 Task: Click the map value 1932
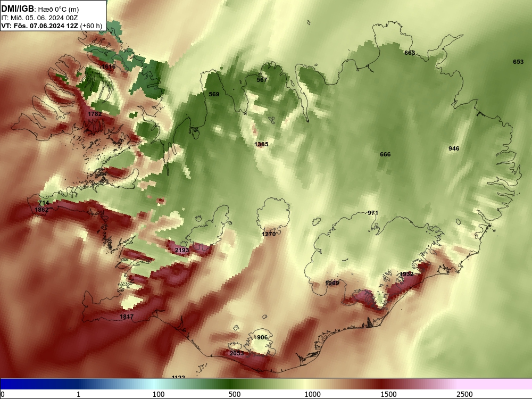(406, 274)
